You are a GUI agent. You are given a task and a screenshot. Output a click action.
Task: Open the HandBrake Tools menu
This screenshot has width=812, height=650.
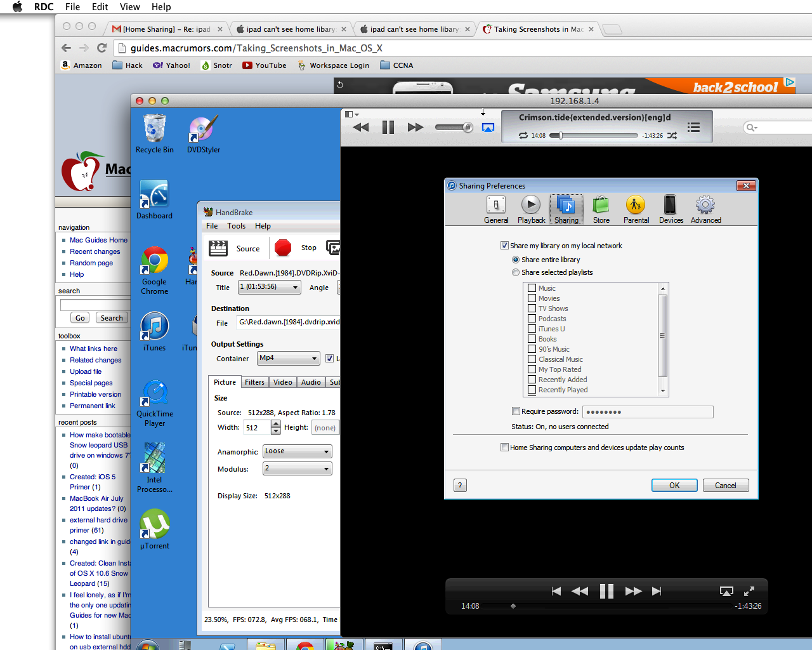pyautogui.click(x=236, y=226)
